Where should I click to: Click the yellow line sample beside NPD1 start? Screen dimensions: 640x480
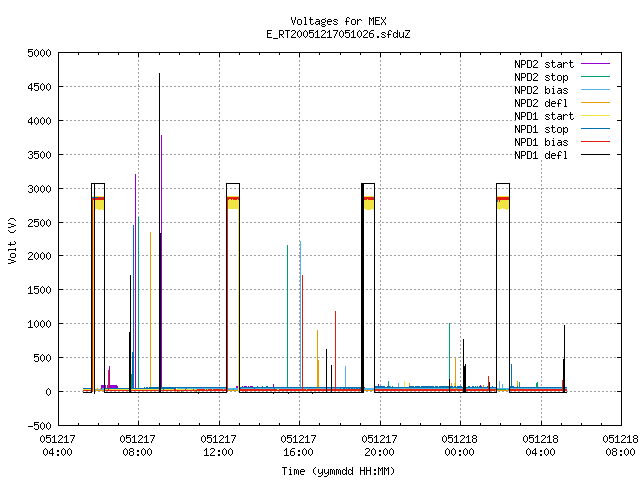click(x=596, y=116)
